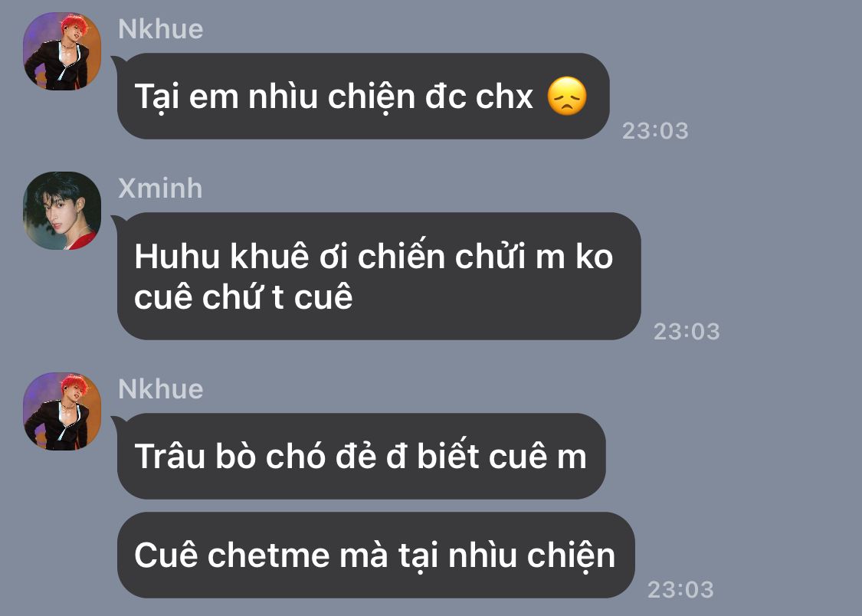Click the 23:03 timestamp beside Xminh's message
Viewport: 862px width, 616px height.
(x=686, y=331)
